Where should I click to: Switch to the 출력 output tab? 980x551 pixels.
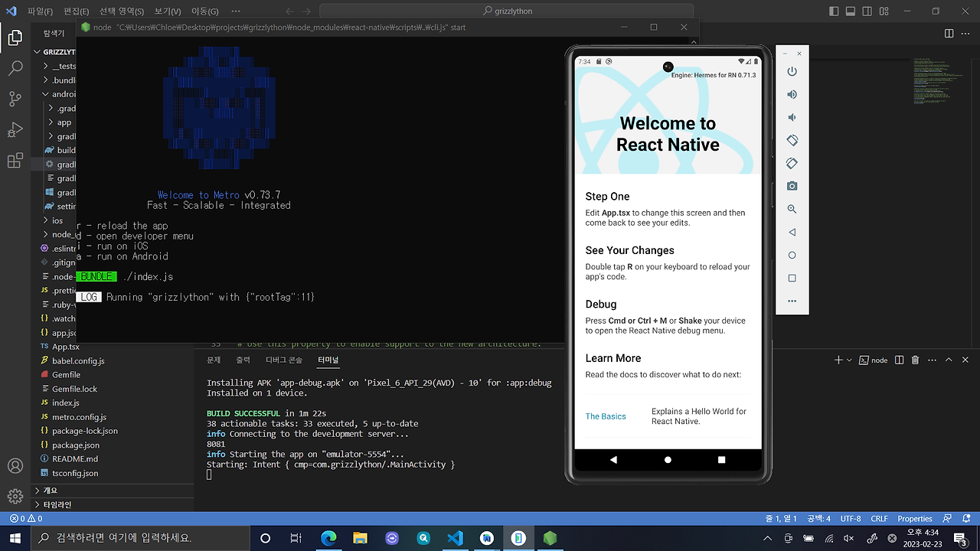coord(243,360)
